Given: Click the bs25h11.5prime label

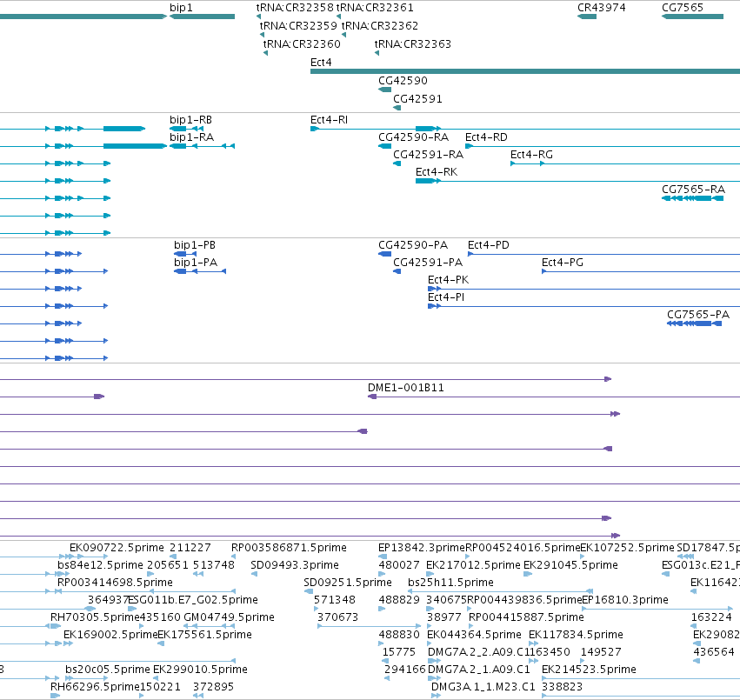Looking at the screenshot, I should coord(450,583).
